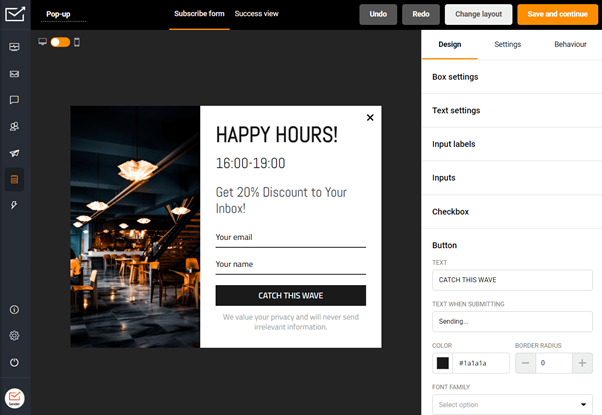Open the Font family dropdown
Image resolution: width=602 pixels, height=415 pixels.
[511, 404]
